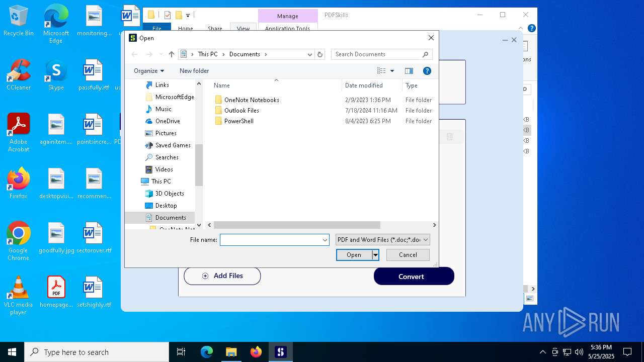Click in the Search Documents box
Image resolution: width=644 pixels, height=362 pixels.
point(376,54)
